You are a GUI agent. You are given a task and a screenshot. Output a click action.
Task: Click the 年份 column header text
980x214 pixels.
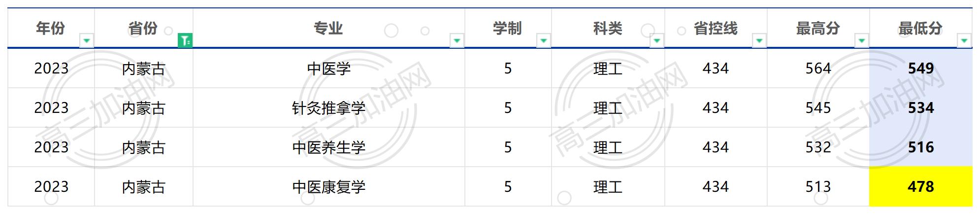coord(51,28)
